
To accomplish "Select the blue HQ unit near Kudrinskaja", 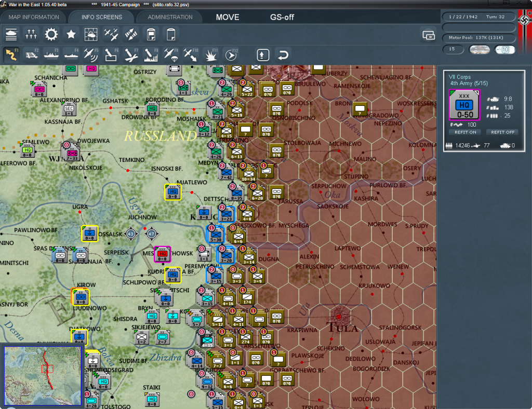I will point(172,275).
